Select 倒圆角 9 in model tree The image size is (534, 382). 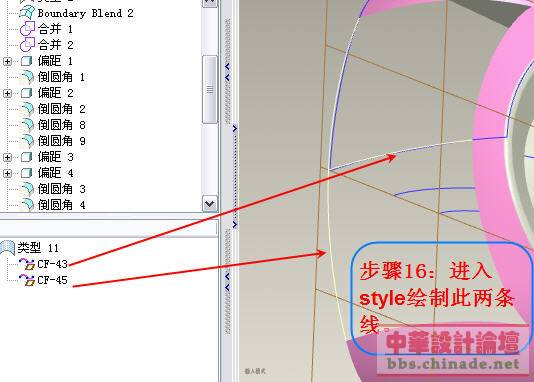tap(62, 141)
